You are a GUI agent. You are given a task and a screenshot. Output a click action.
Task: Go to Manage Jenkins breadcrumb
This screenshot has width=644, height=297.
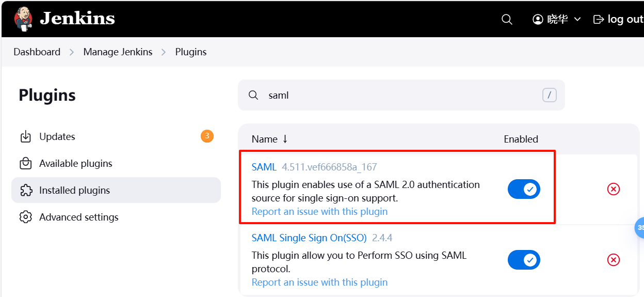pos(118,52)
